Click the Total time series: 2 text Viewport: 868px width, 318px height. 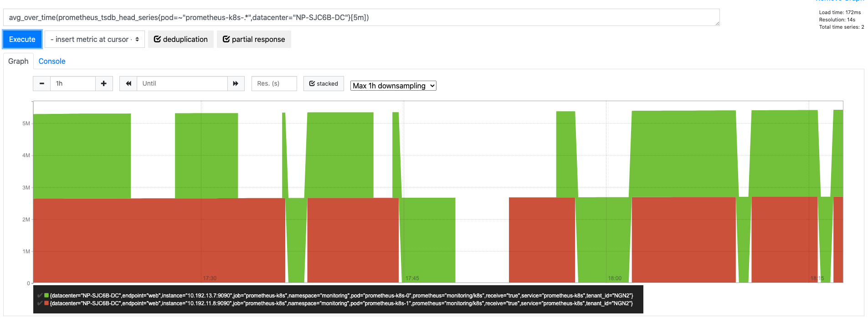(842, 27)
